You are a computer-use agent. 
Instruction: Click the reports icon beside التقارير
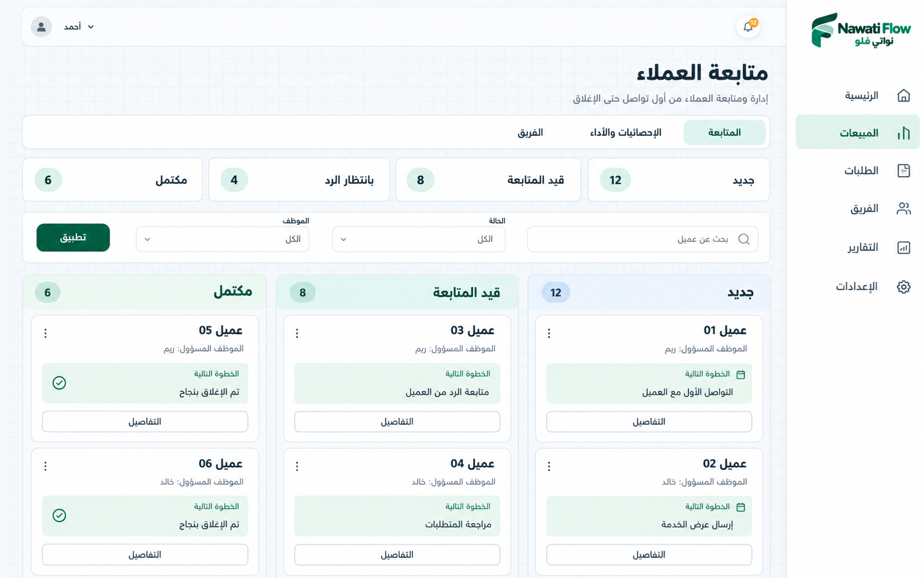pos(904,248)
